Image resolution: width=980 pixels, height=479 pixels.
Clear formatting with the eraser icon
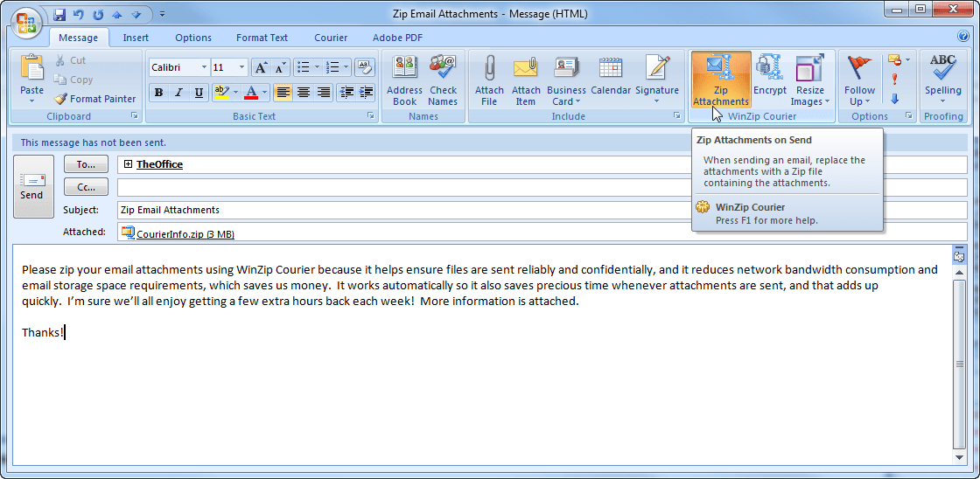coord(365,66)
